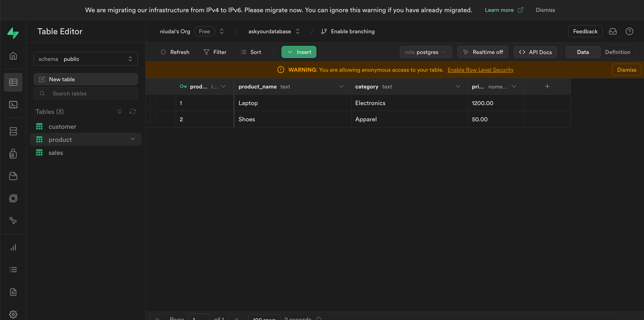644x320 pixels.
Task: Select the sales table
Action: point(56,153)
